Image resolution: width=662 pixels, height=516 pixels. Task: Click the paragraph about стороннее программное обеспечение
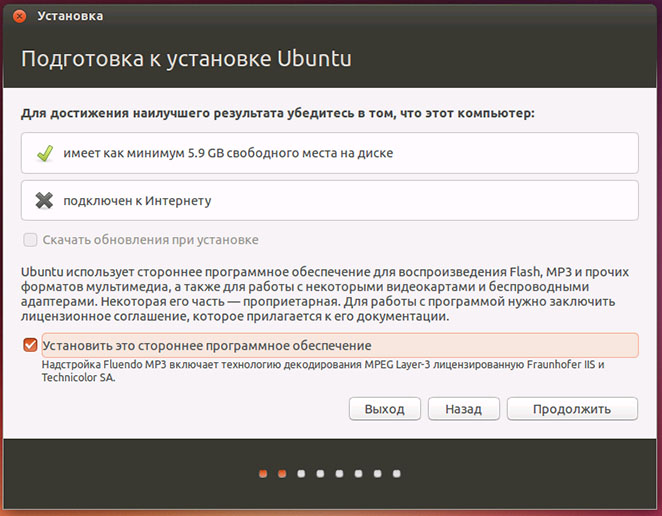pos(325,294)
